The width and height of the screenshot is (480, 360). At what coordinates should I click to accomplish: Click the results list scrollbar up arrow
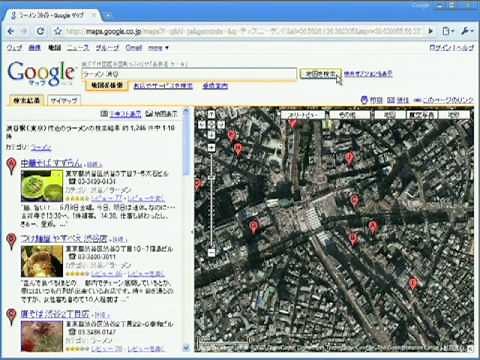point(186,112)
